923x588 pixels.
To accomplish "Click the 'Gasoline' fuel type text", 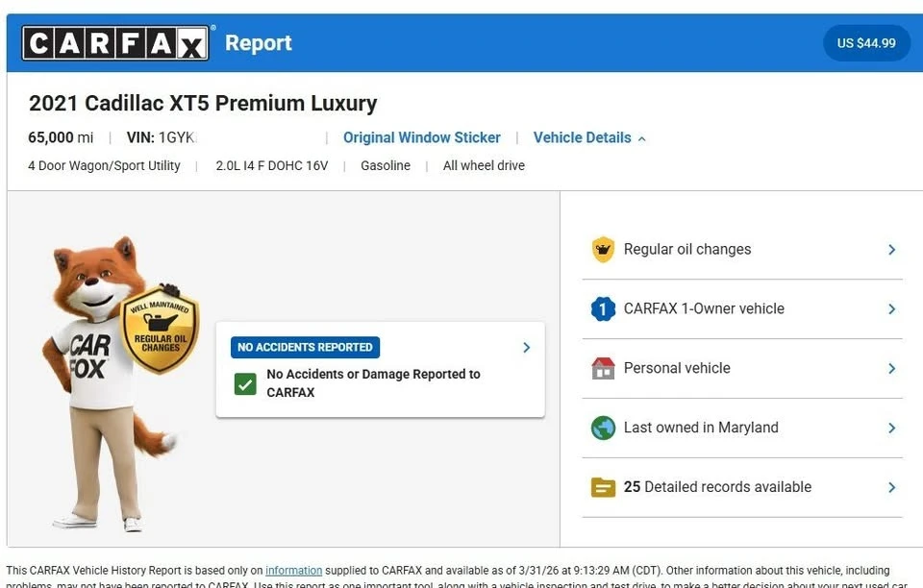I will [386, 166].
